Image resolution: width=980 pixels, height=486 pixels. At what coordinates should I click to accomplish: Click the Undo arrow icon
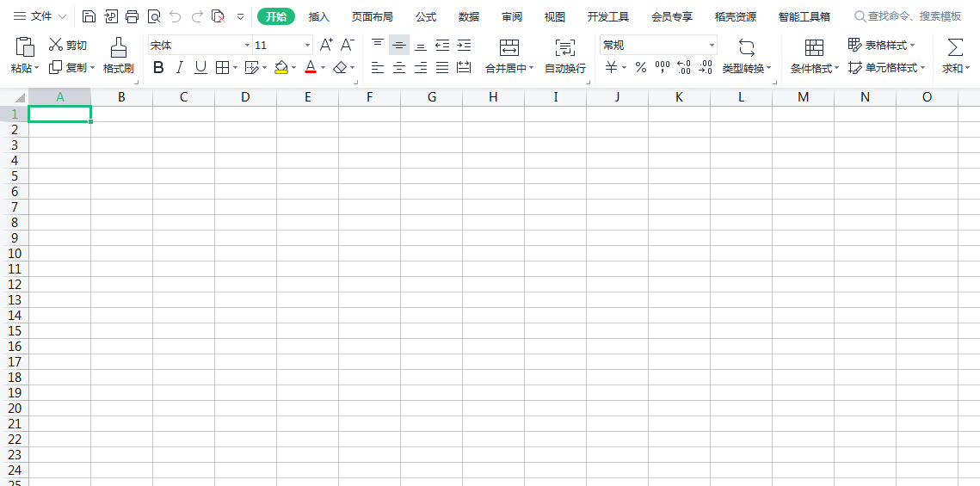[x=175, y=17]
